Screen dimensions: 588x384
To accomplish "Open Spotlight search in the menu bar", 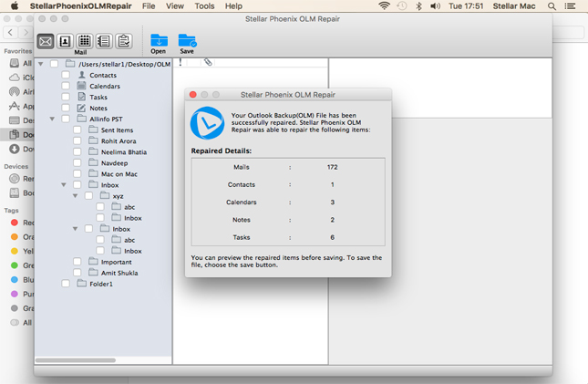I will (552, 6).
